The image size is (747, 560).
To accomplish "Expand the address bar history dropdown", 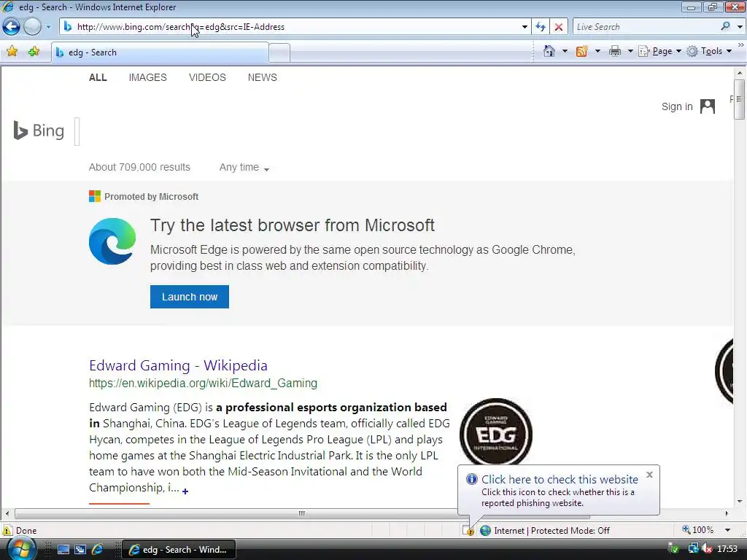I will pos(525,27).
